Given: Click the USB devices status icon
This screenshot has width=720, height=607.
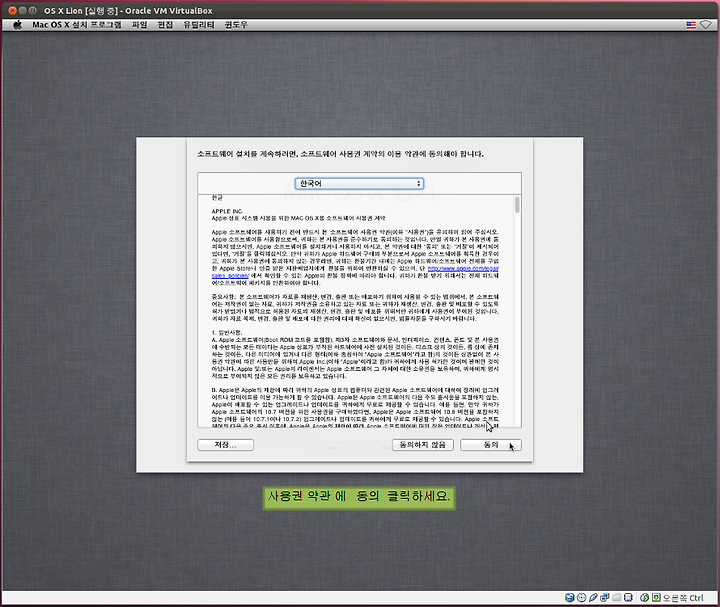Looking at the screenshot, I should pos(593,597).
